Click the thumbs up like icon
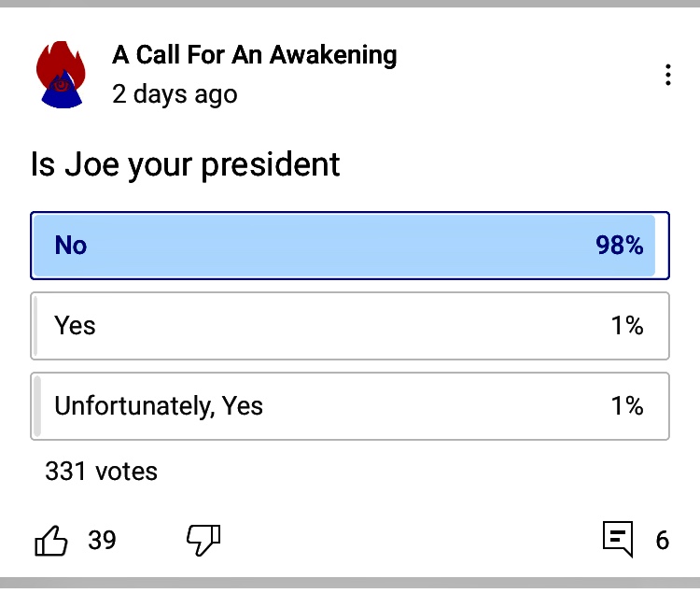The width and height of the screenshot is (700, 593). [51, 540]
